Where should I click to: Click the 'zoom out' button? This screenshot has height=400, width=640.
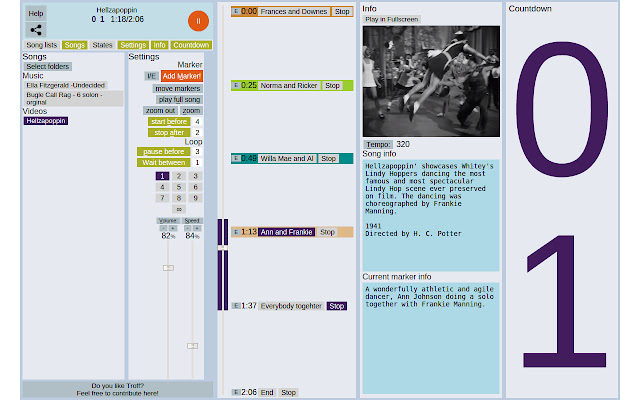click(160, 111)
